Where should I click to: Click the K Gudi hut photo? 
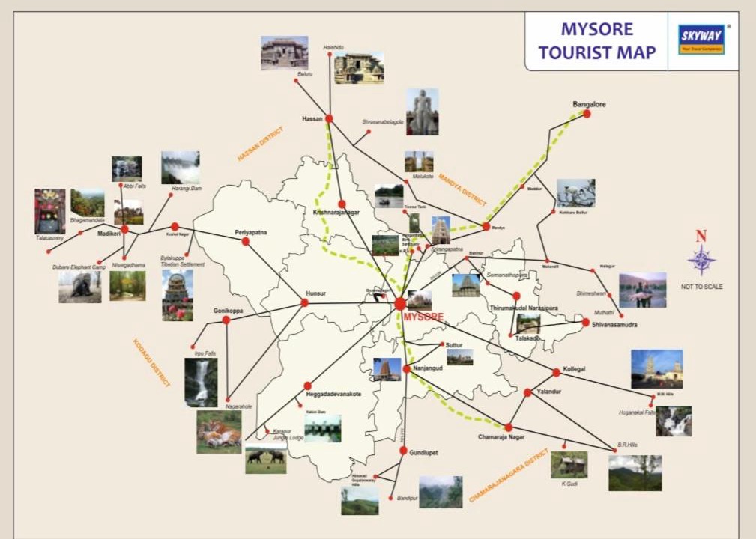tap(569, 465)
